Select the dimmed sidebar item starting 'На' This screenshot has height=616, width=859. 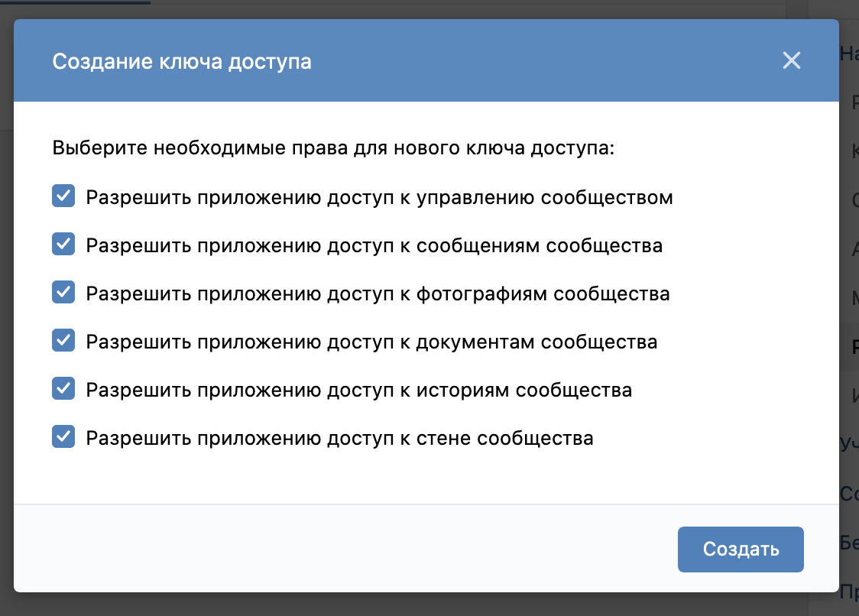pyautogui.click(x=849, y=53)
